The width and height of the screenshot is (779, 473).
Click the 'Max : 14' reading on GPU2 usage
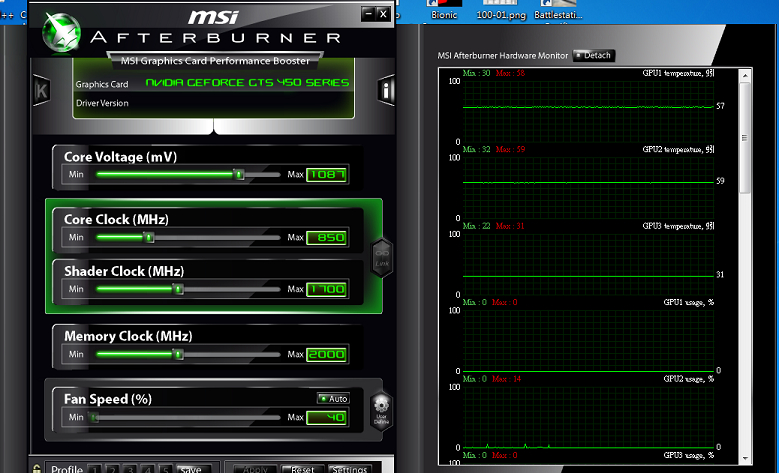(x=506, y=379)
